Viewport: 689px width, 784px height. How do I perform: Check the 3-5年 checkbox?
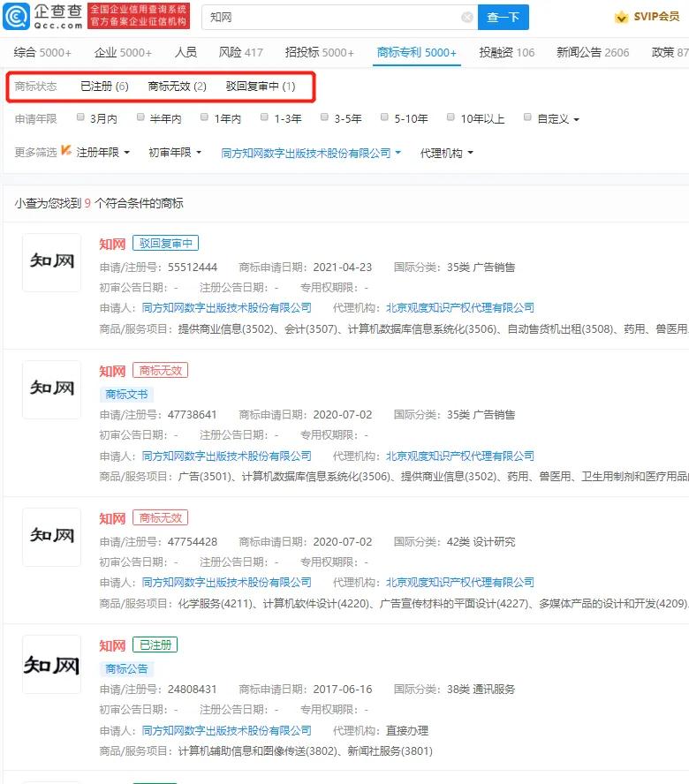click(324, 117)
